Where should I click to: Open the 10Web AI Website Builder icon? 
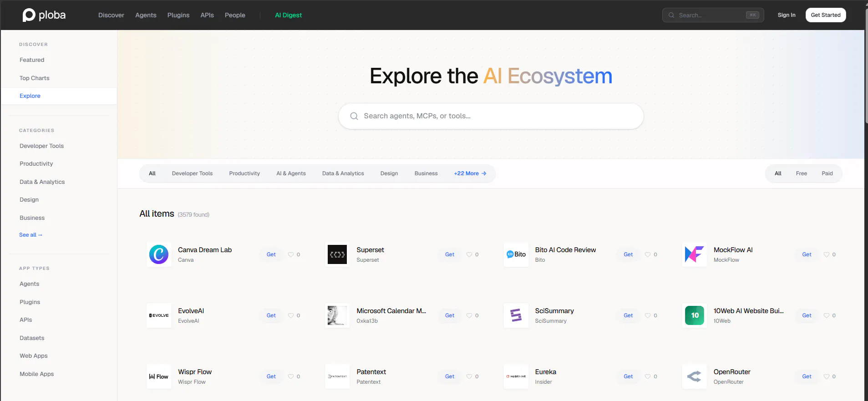point(695,315)
